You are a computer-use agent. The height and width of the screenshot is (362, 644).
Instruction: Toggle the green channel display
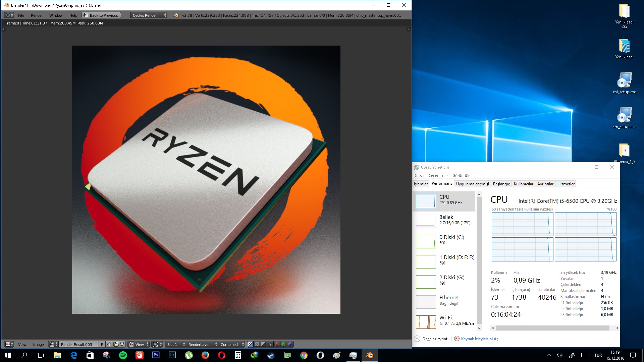(283, 344)
